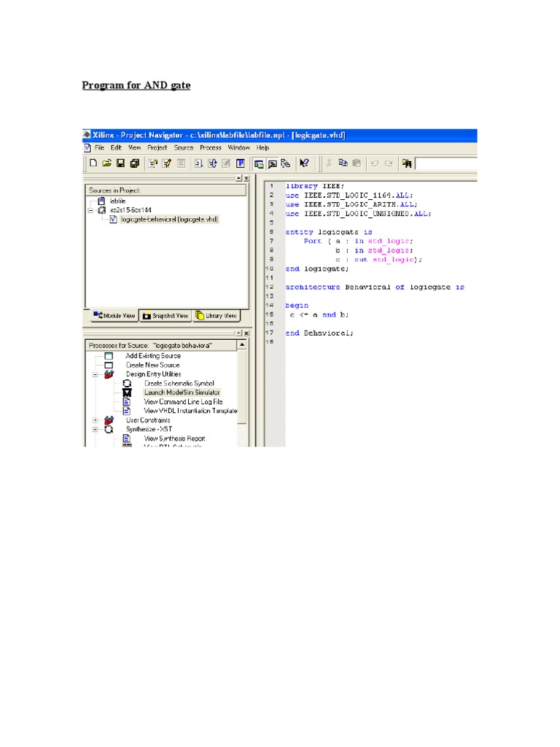This screenshot has width=560, height=747.
Task: Close the Processes for Source panel
Action: pyautogui.click(x=246, y=333)
